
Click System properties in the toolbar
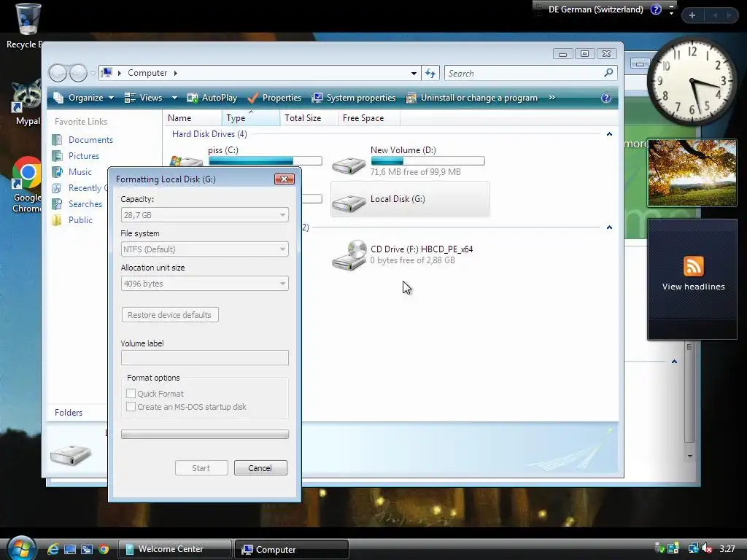tap(354, 98)
